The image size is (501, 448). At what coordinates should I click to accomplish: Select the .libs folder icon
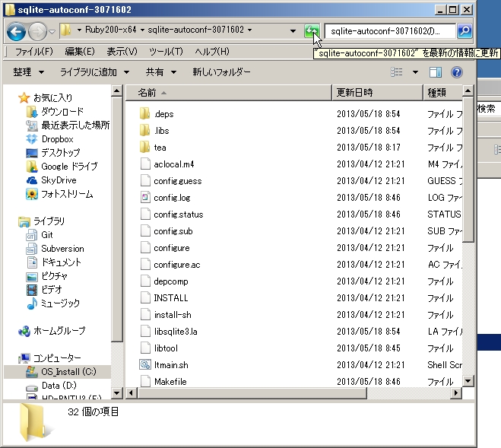[x=144, y=130]
